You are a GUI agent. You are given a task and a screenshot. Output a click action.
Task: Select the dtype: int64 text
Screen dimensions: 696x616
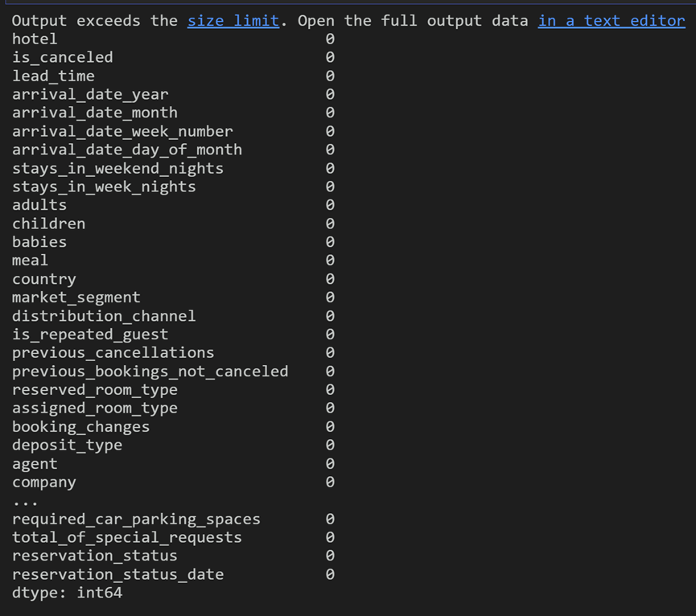coord(67,593)
